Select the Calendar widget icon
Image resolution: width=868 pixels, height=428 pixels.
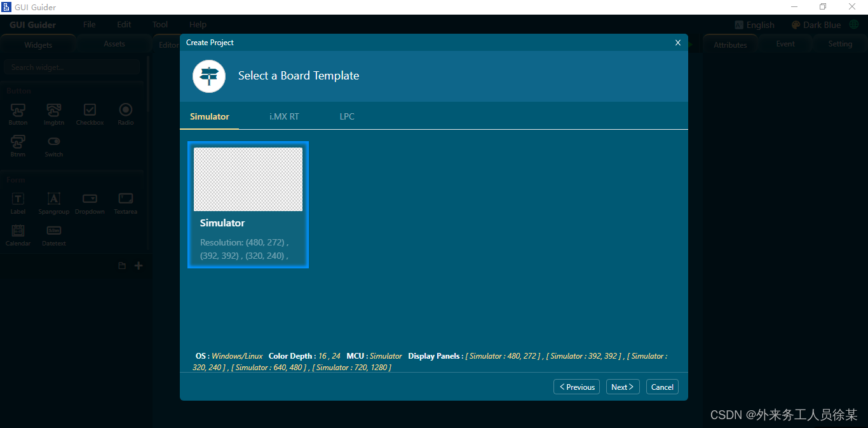[x=18, y=231]
